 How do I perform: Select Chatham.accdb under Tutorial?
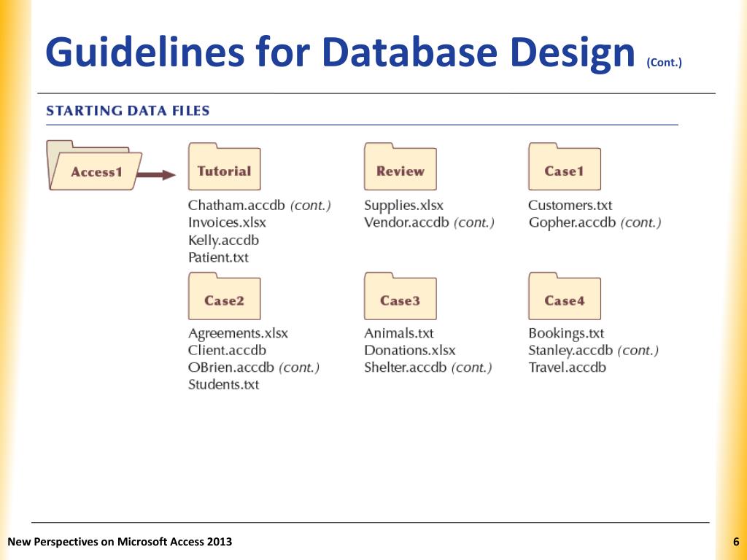pyautogui.click(x=236, y=205)
